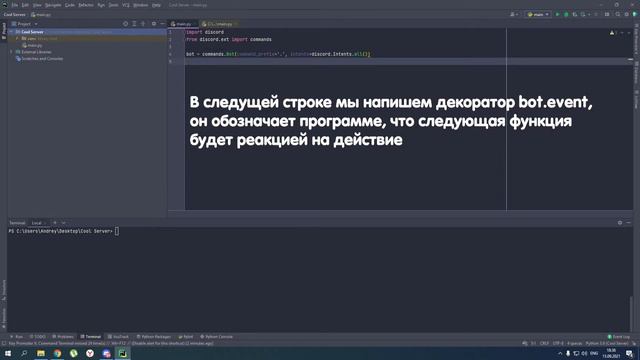Open the Windows notification center
Screen dimensions: 640x360
(x=630, y=353)
